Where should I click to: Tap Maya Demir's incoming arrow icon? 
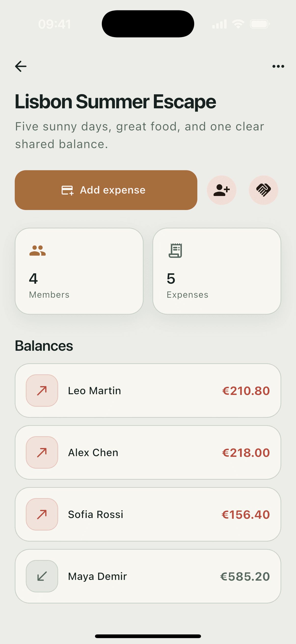coord(42,576)
